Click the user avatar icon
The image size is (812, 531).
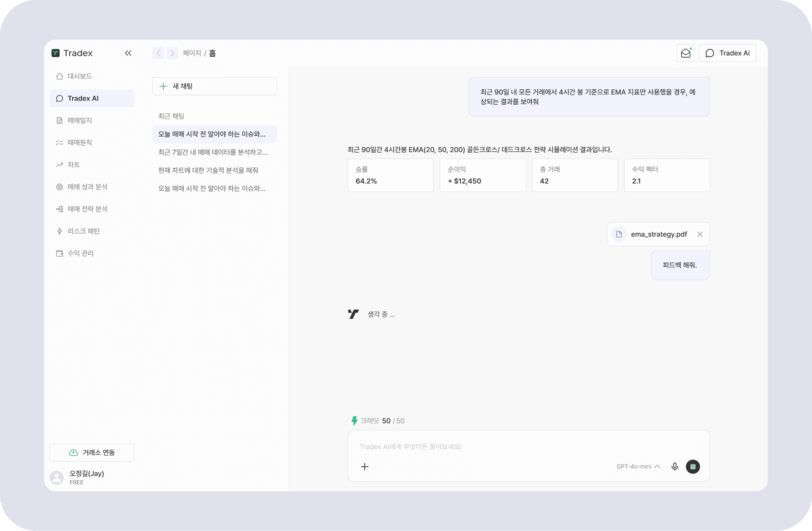[x=57, y=477]
